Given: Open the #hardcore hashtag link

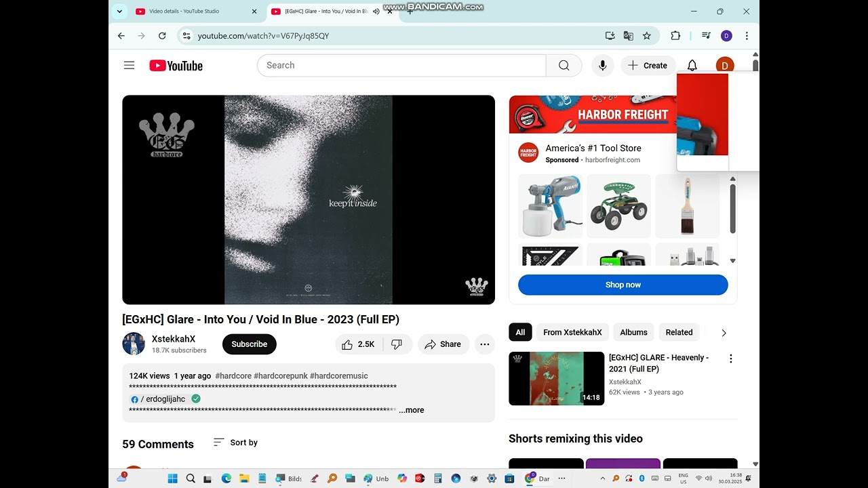Looking at the screenshot, I should (x=233, y=375).
